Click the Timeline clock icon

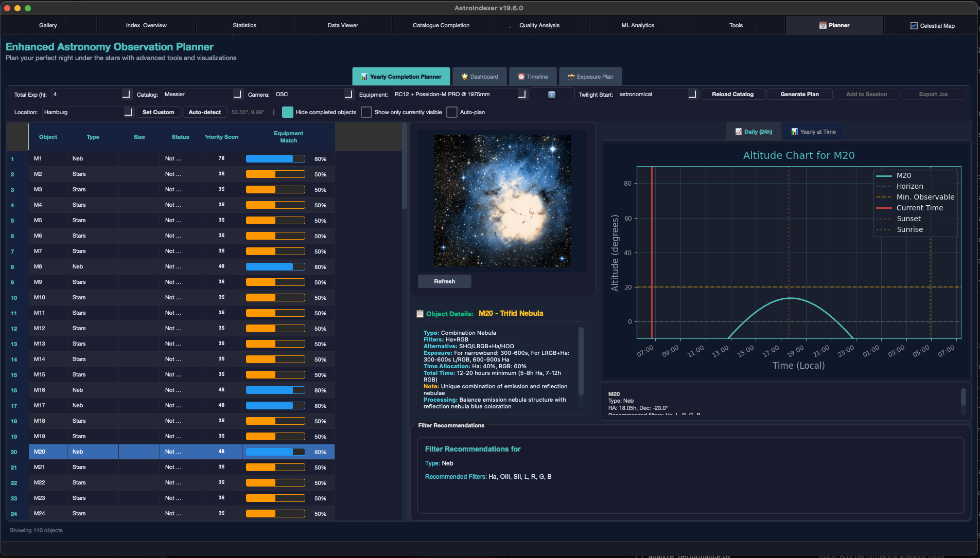[521, 77]
